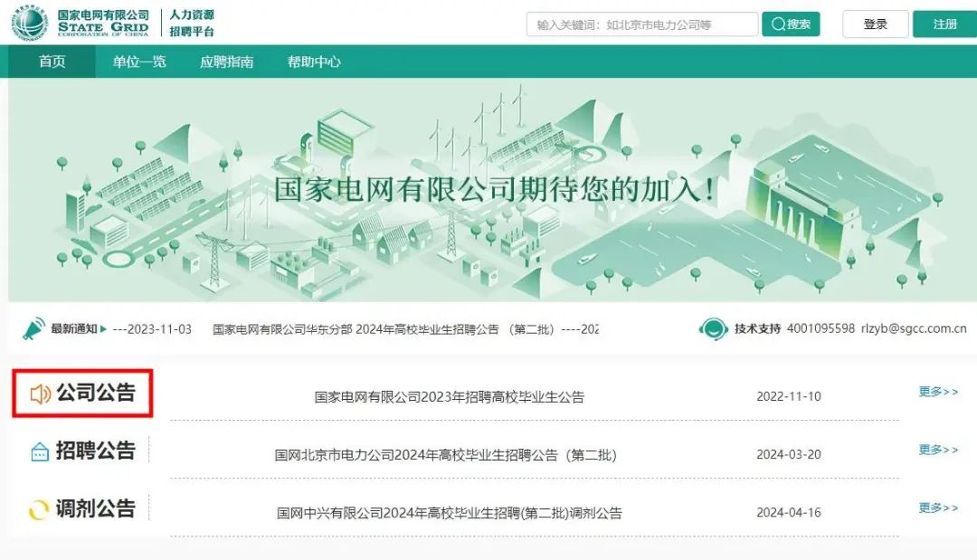The height and width of the screenshot is (560, 977).
Task: Open the 帮助中心 menu item
Action: click(314, 62)
